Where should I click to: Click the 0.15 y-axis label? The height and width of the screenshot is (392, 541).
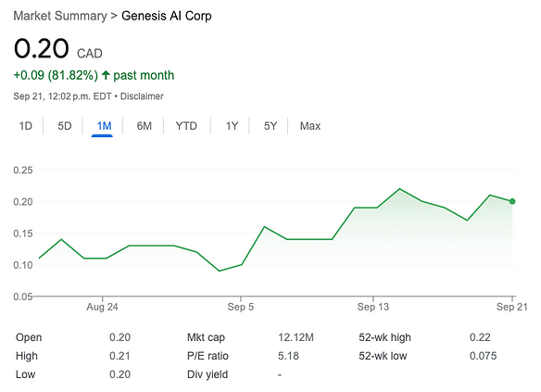coord(23,234)
